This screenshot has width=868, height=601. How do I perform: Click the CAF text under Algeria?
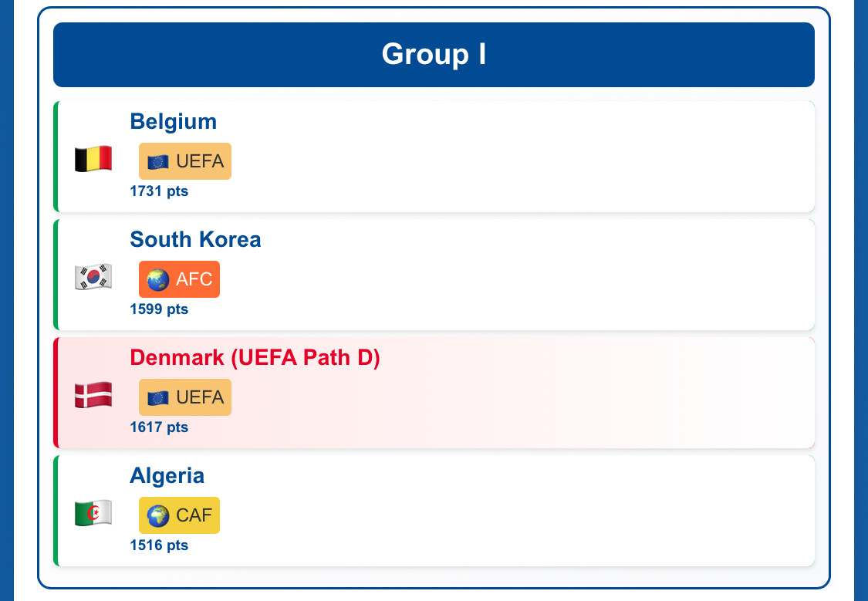[194, 516]
